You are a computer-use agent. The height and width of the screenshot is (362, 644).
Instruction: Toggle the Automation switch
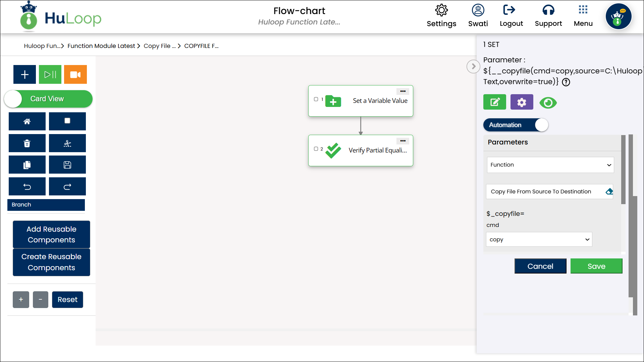(516, 125)
